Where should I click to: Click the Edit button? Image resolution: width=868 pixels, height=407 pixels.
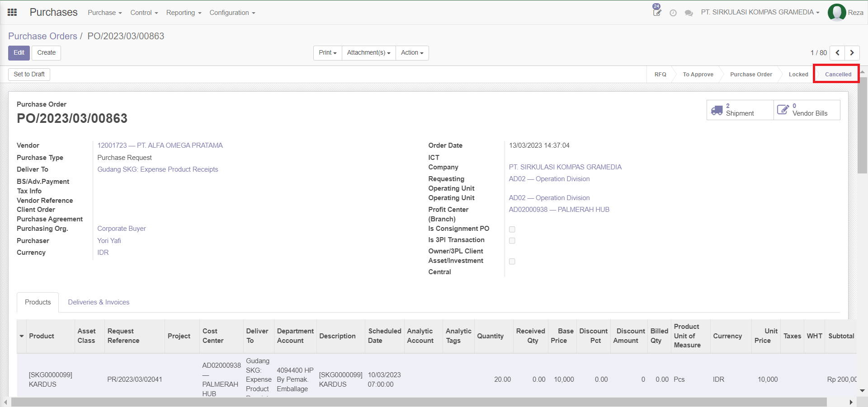click(x=19, y=53)
